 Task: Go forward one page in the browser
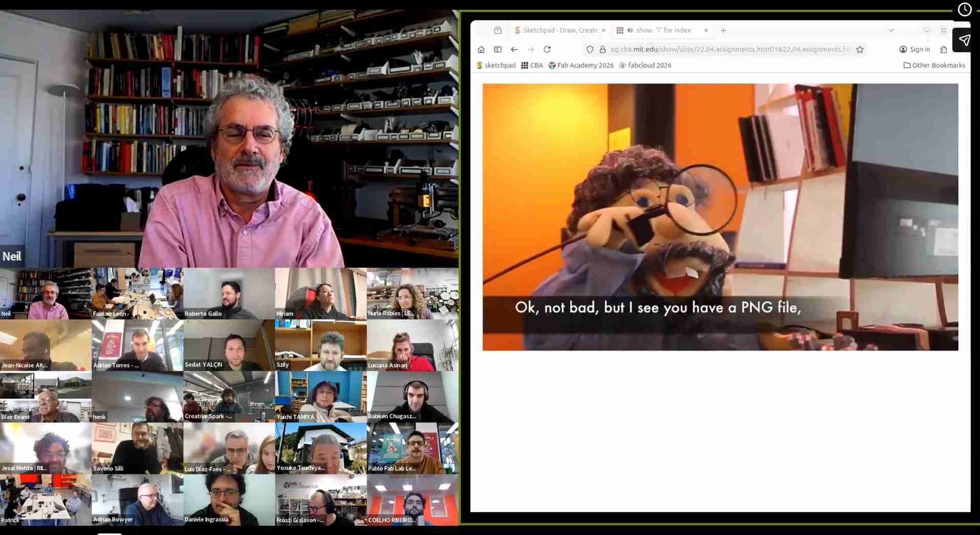click(530, 50)
